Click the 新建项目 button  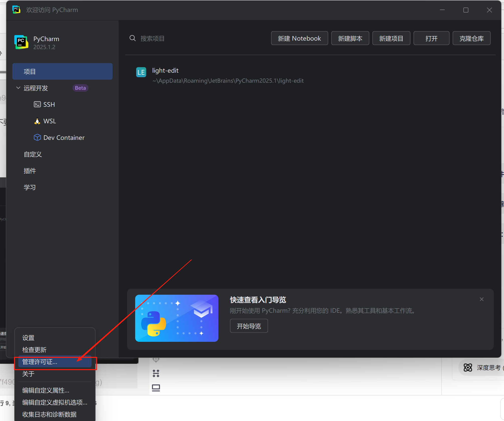(391, 38)
